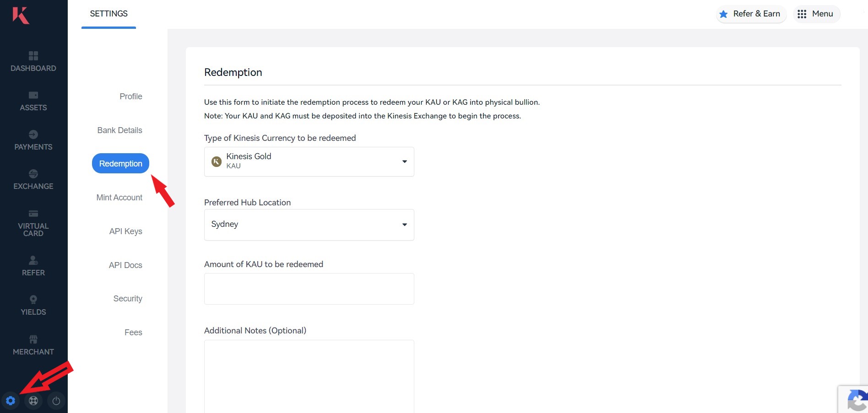Open Assets via its wallet icon

click(33, 95)
